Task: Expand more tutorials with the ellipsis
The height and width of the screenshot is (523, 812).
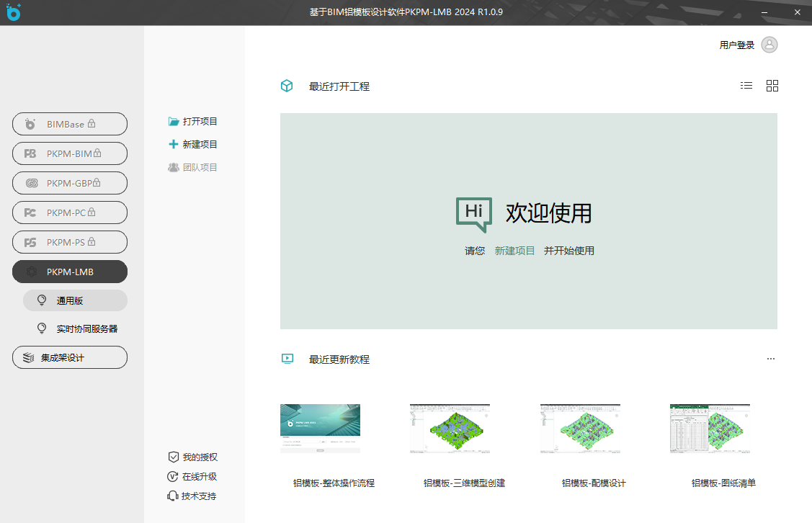Action: click(771, 359)
